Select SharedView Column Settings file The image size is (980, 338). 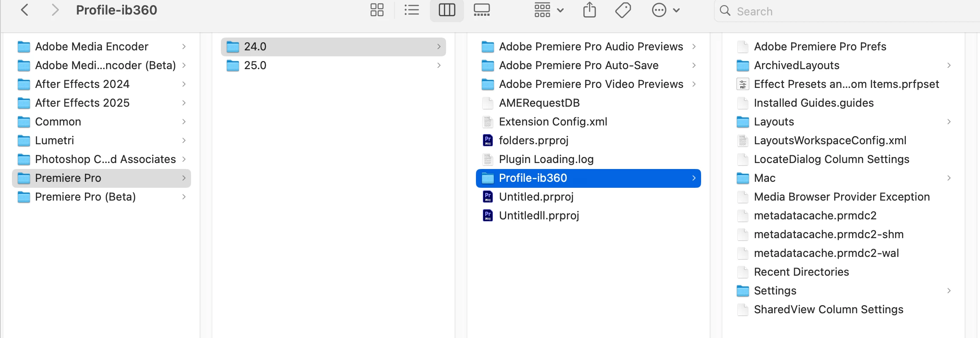point(844,309)
